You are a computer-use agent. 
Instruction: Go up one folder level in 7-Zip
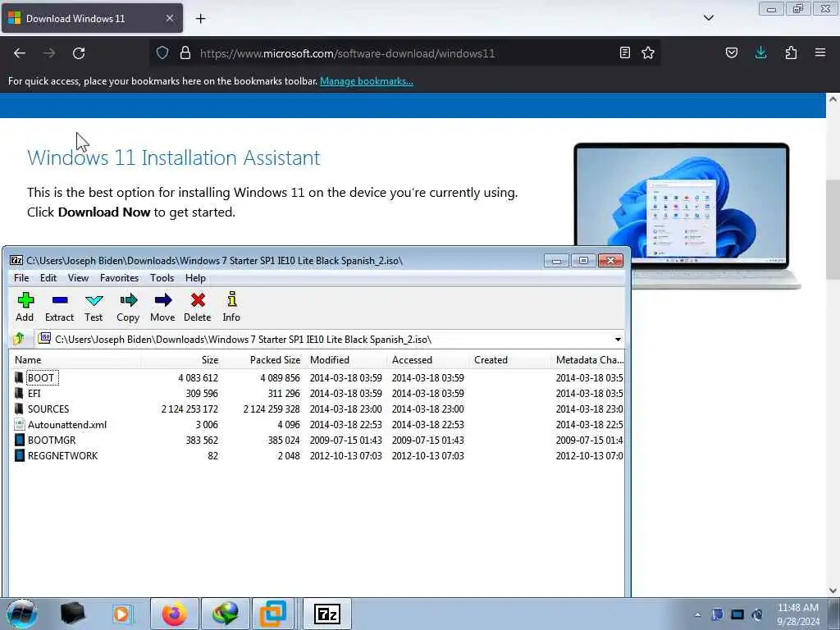pyautogui.click(x=20, y=339)
